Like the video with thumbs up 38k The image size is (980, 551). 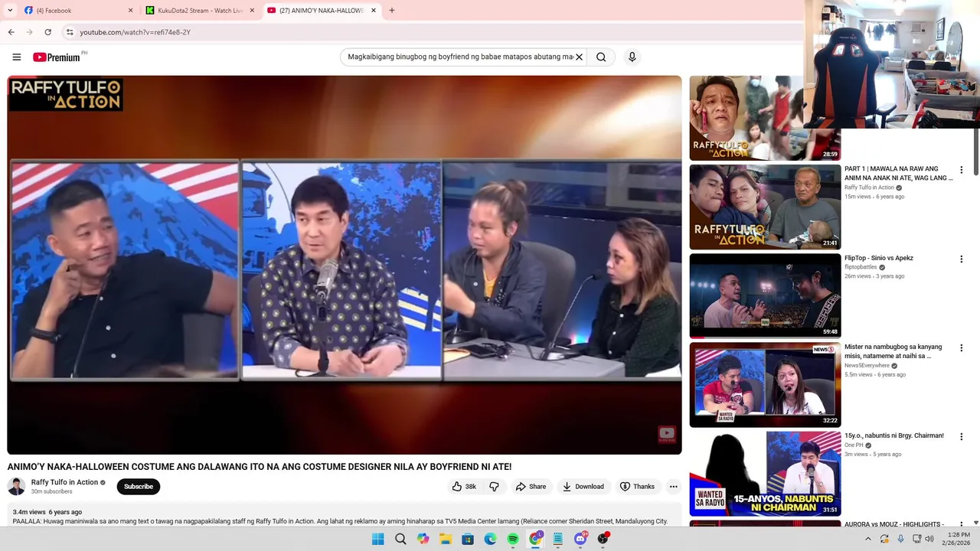464,487
